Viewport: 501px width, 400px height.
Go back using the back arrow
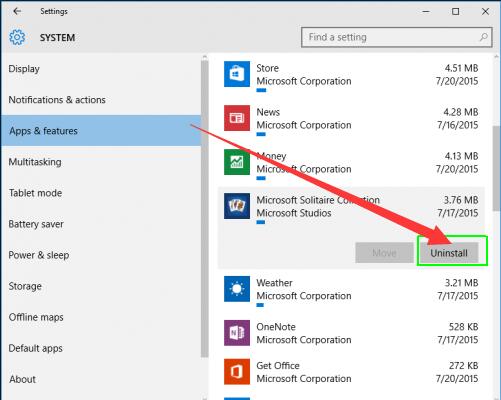(x=17, y=11)
